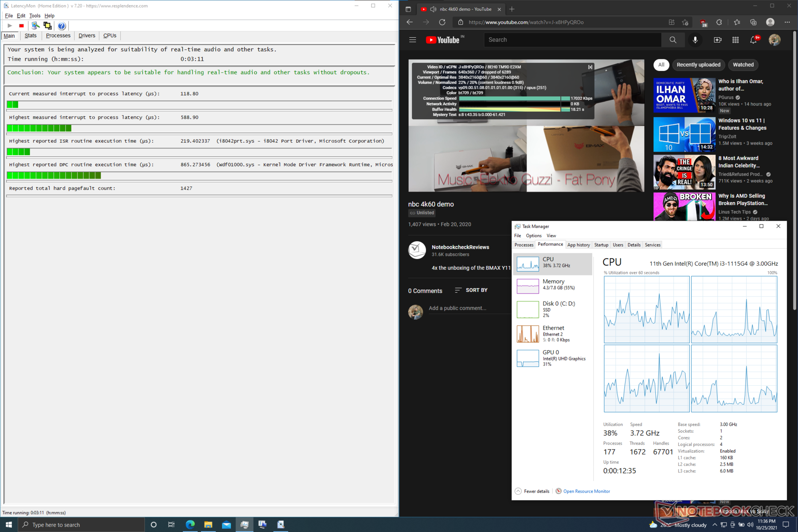Open YouTube apps grid icon
798x532 pixels.
[x=735, y=40]
